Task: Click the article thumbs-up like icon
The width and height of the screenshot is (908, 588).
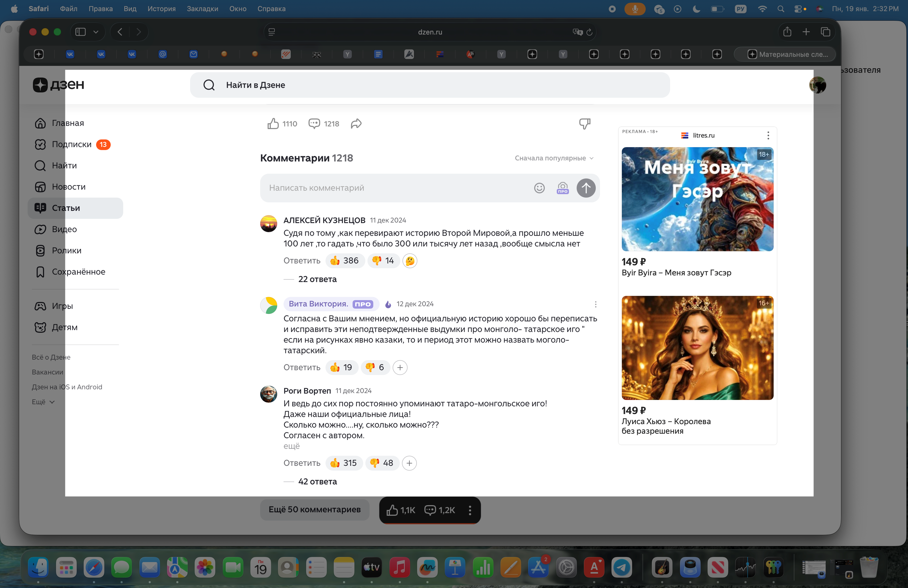Action: tap(273, 124)
